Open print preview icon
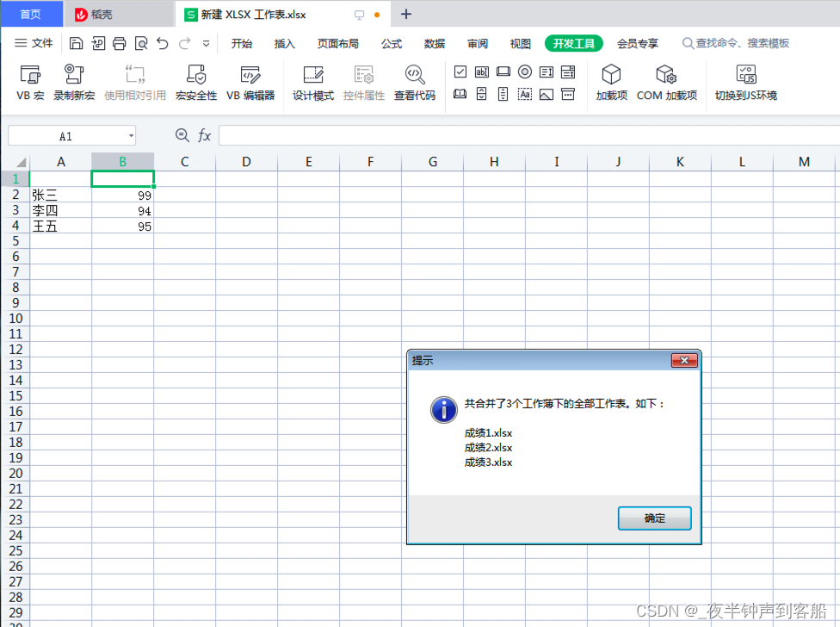 point(141,43)
